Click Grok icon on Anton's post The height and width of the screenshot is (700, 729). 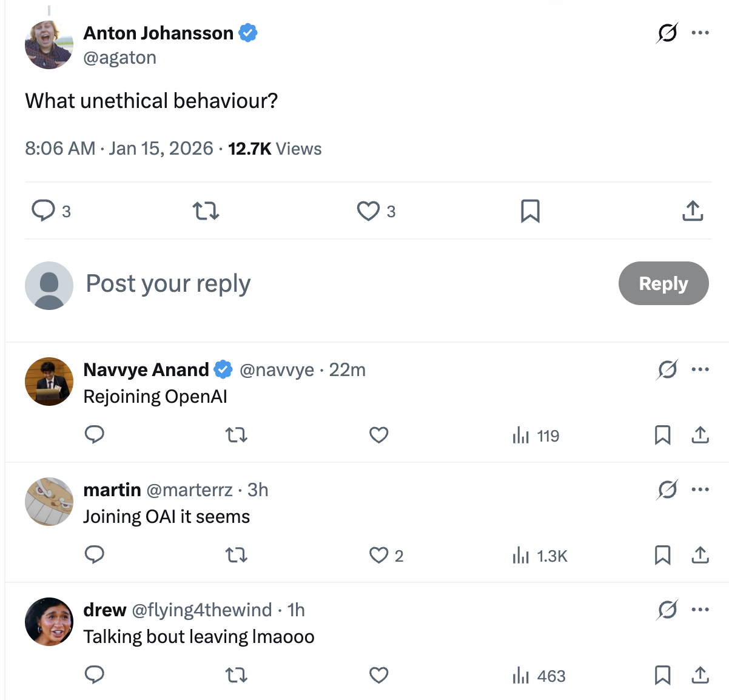coord(667,33)
